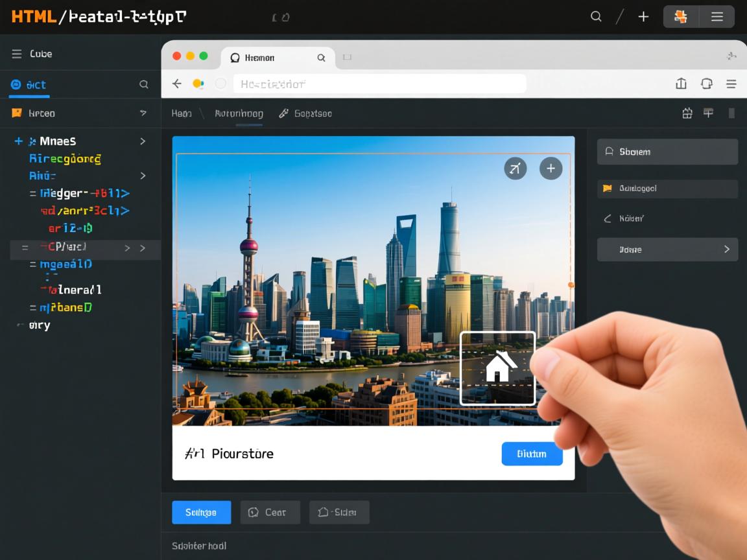Expand the Jobee row in the right panel
This screenshot has width=747, height=560.
pos(726,250)
